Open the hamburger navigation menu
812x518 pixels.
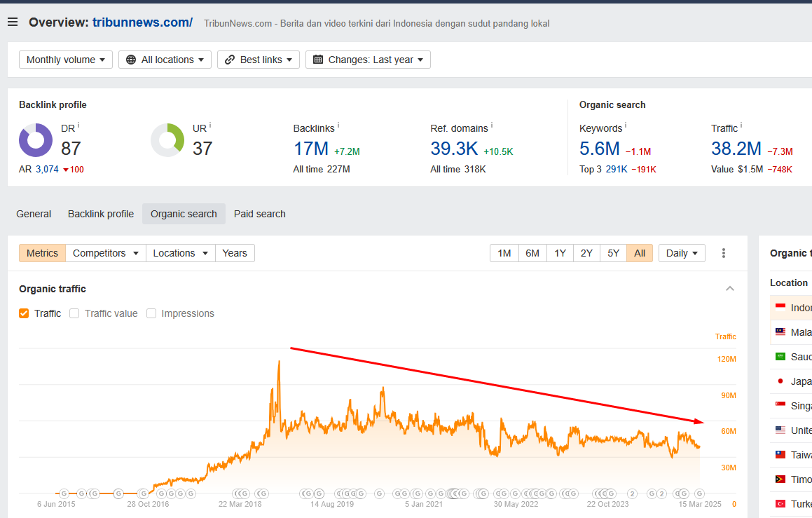pos(13,22)
